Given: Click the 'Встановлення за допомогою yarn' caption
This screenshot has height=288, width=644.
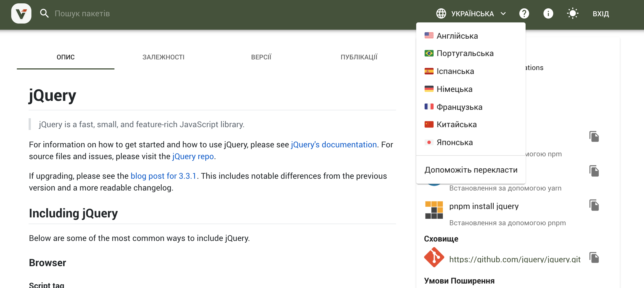Looking at the screenshot, I should tap(505, 188).
